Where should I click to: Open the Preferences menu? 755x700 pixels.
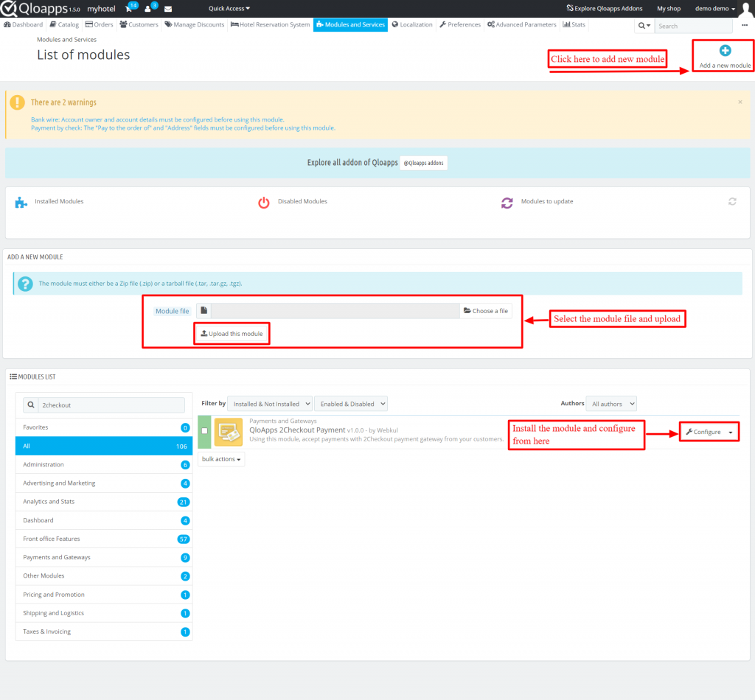tap(460, 24)
